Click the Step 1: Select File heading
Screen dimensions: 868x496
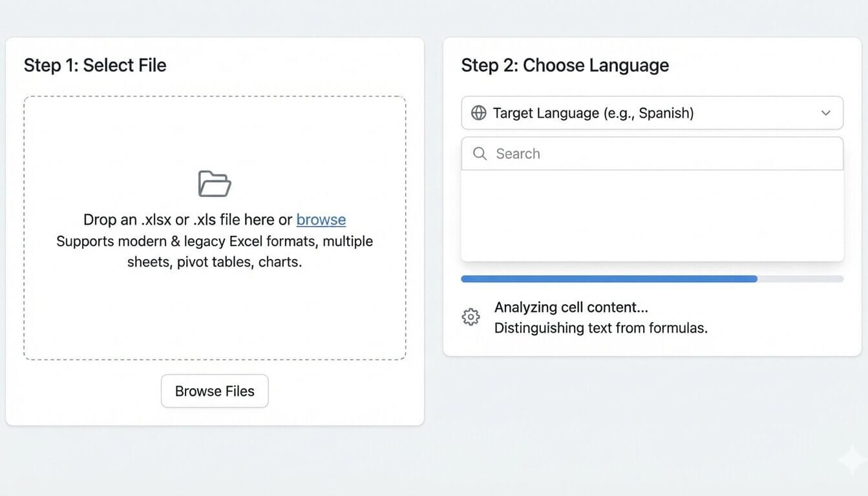click(95, 65)
